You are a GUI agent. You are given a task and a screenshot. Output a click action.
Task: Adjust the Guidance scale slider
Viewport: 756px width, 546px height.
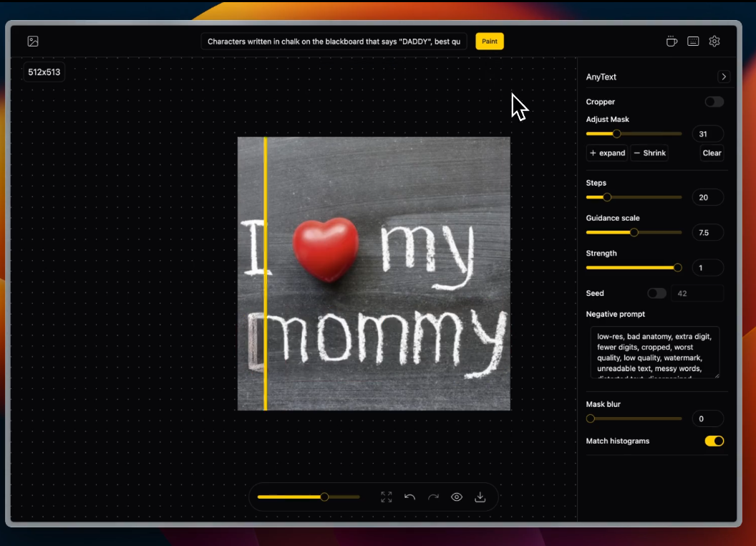coord(634,232)
